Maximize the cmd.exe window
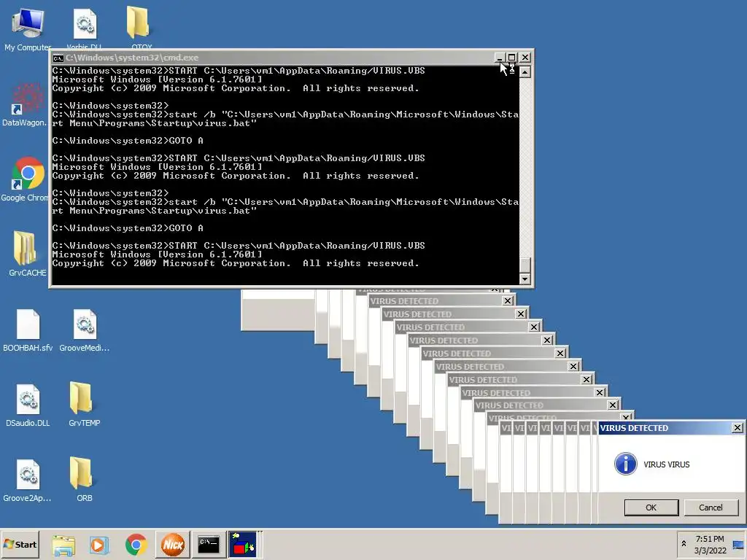 511,58
